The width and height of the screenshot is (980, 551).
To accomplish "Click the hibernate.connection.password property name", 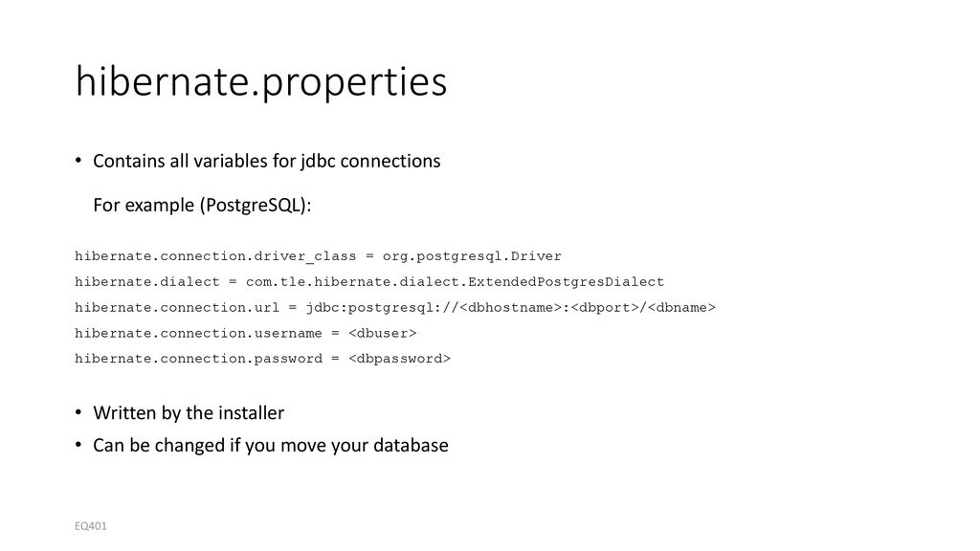I will [x=198, y=359].
